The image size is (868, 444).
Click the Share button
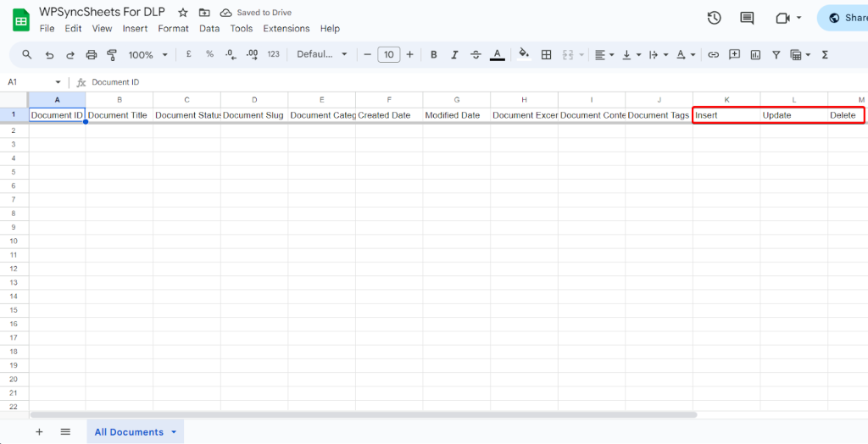click(843, 19)
